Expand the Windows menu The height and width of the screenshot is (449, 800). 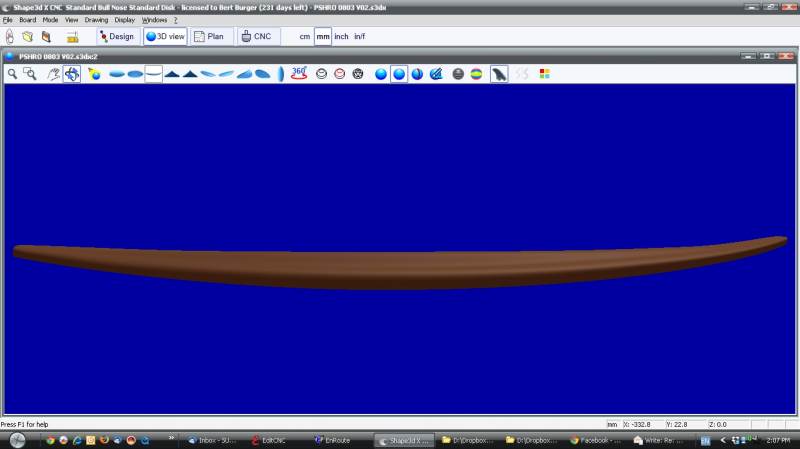click(154, 20)
